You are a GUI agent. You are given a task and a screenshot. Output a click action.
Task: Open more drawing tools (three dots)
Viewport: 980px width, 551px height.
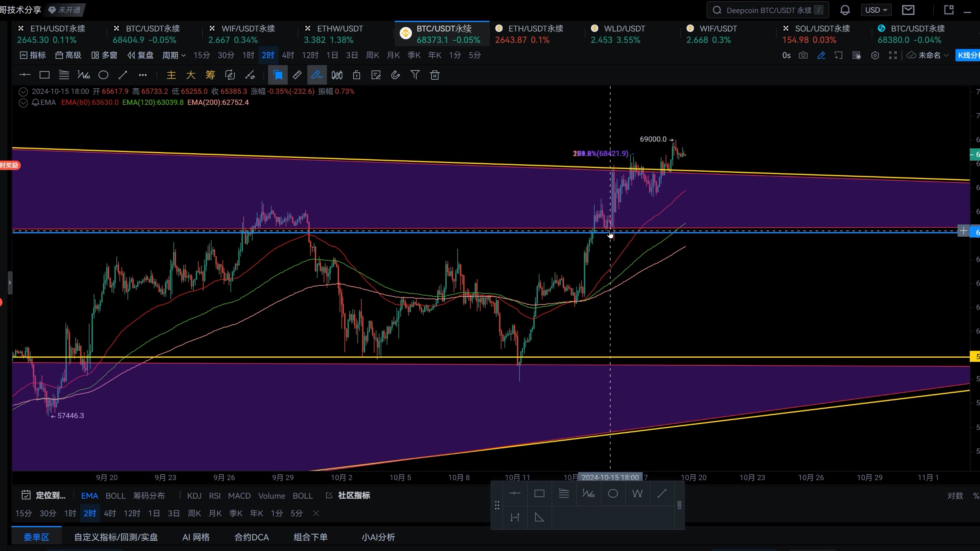tap(142, 75)
